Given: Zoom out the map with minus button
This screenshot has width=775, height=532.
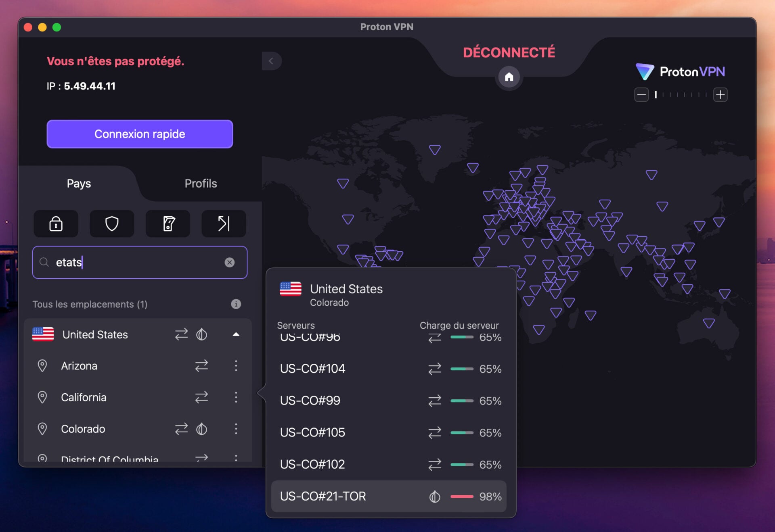Looking at the screenshot, I should 641,95.
